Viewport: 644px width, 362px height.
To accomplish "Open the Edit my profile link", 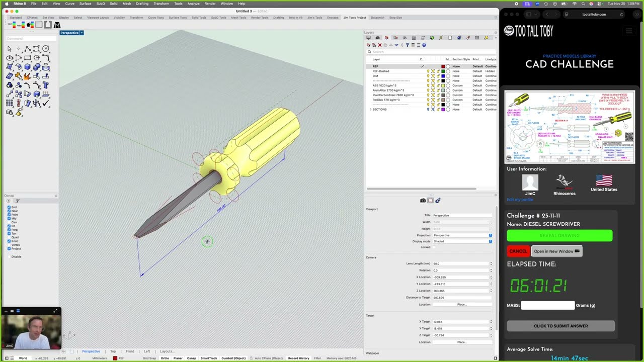I will (519, 200).
